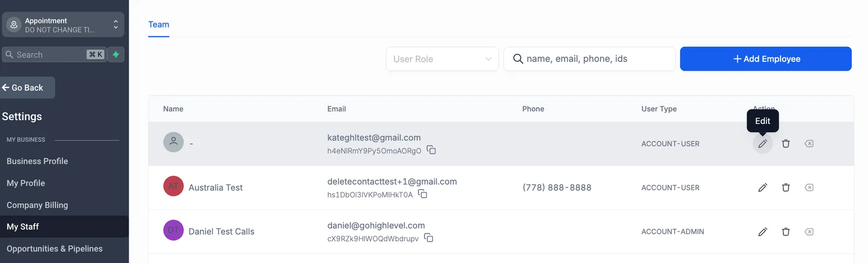Copy Daniel's user ID cX9RZk9HlWOQdWbdrupv
This screenshot has height=263, width=868.
point(429,238)
